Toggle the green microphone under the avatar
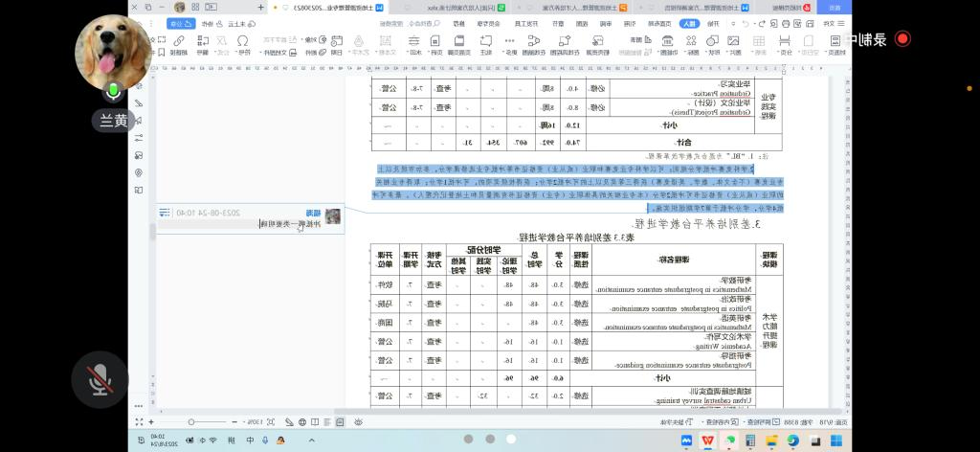 [x=113, y=92]
